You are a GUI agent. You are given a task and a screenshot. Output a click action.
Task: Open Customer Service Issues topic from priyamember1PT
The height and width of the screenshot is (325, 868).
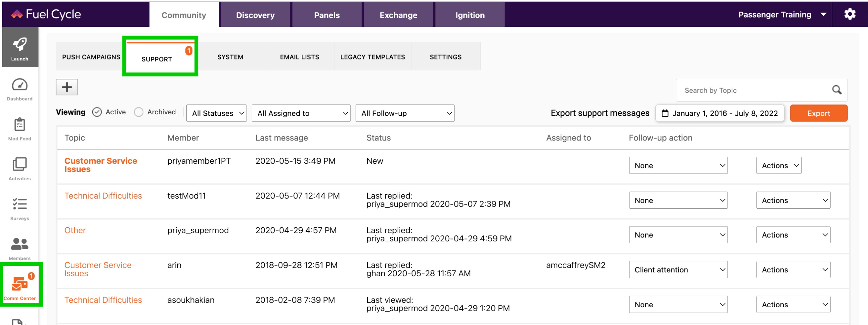click(x=101, y=165)
